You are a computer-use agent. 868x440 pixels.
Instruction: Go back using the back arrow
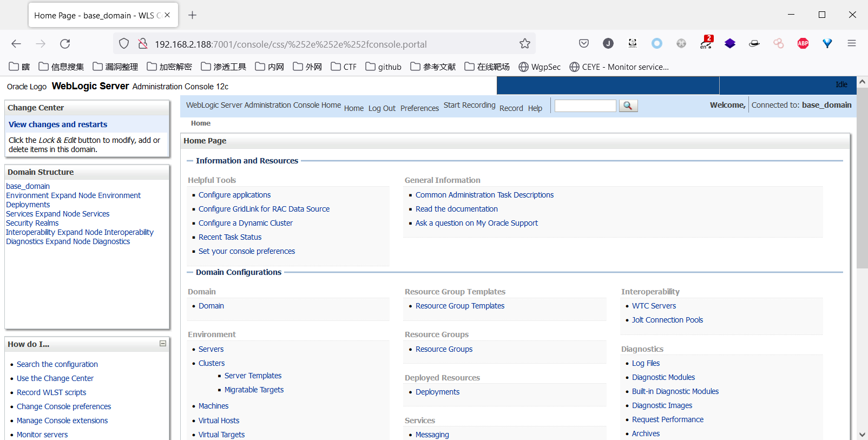(x=16, y=44)
